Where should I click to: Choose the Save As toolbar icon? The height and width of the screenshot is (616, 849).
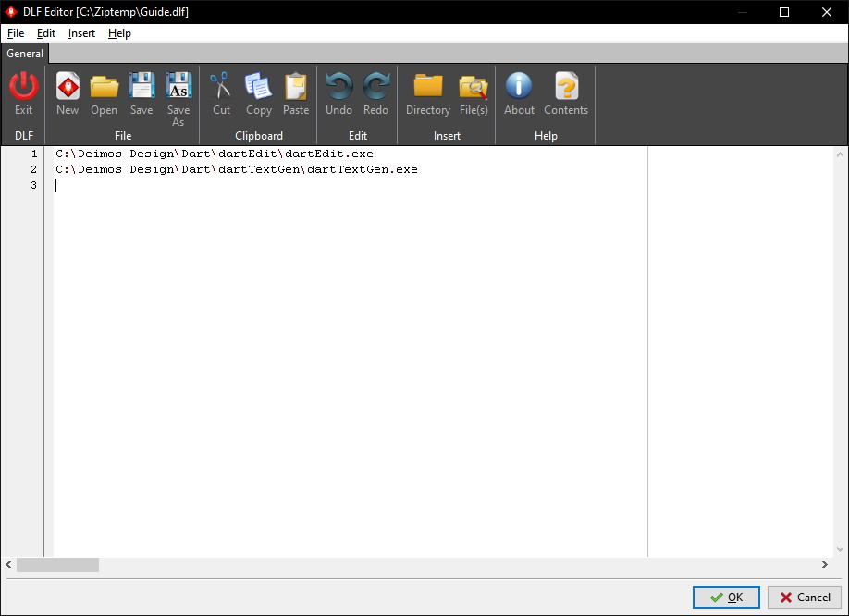point(178,86)
